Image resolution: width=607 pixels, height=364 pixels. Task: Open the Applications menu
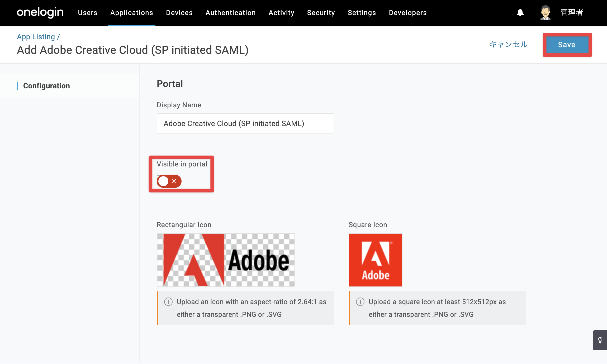(132, 13)
